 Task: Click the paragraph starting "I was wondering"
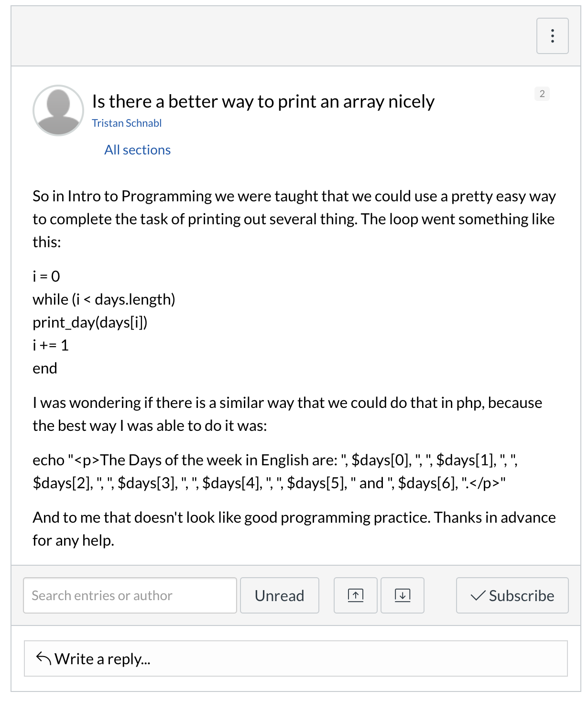click(287, 414)
